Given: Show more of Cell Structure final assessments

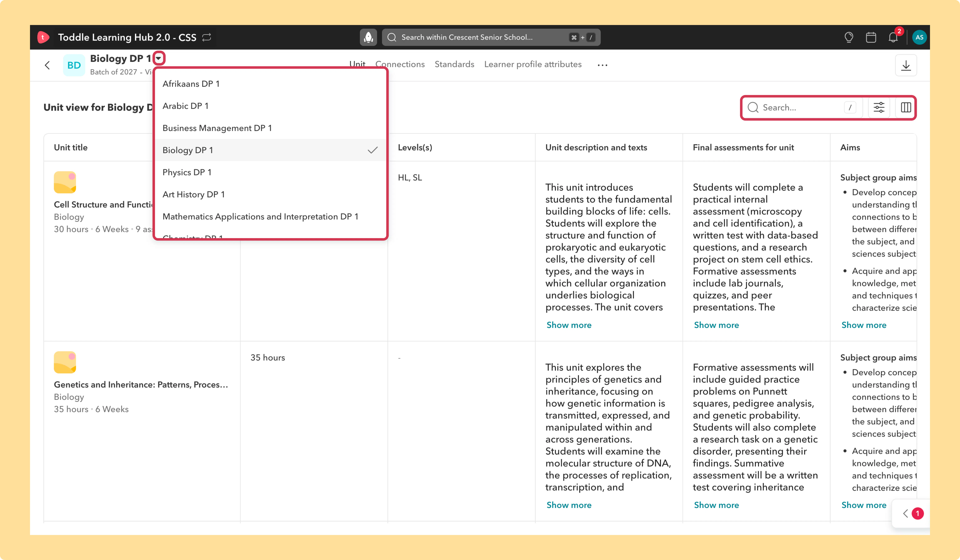Looking at the screenshot, I should 716,325.
